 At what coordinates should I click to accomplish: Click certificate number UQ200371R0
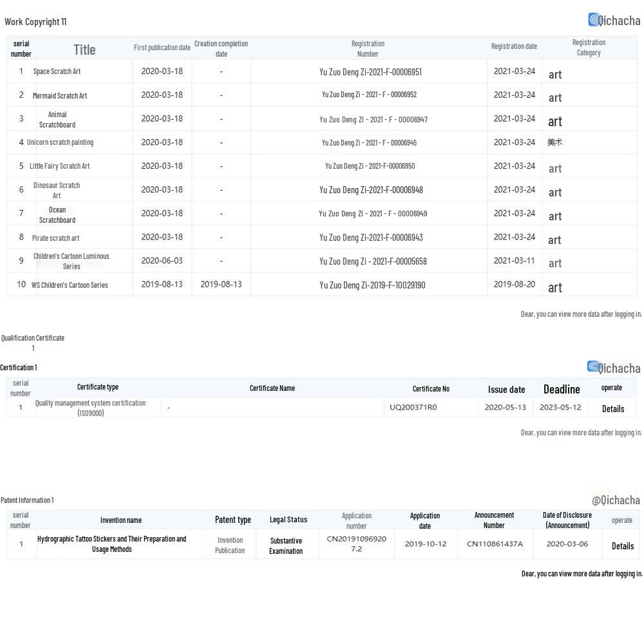tap(413, 407)
